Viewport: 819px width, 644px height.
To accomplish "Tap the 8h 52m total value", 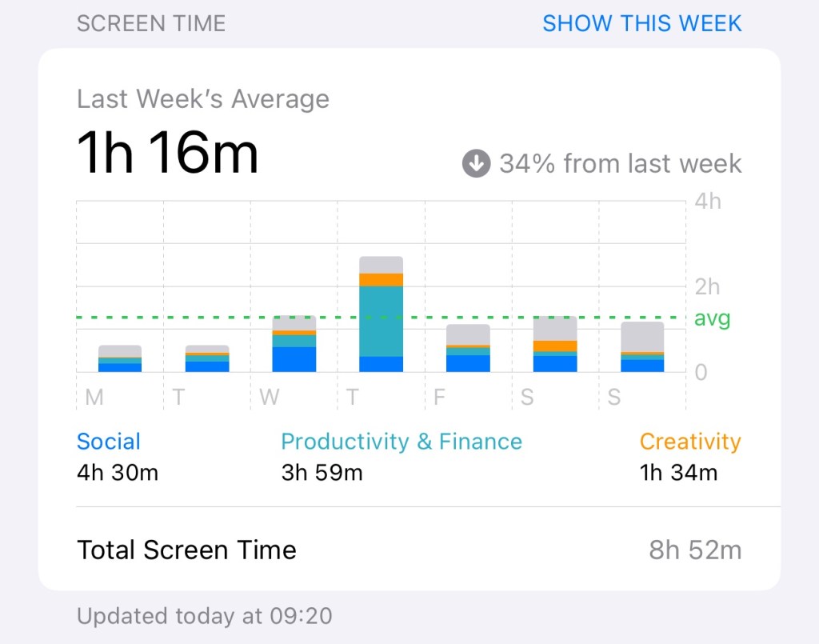I will pos(694,550).
